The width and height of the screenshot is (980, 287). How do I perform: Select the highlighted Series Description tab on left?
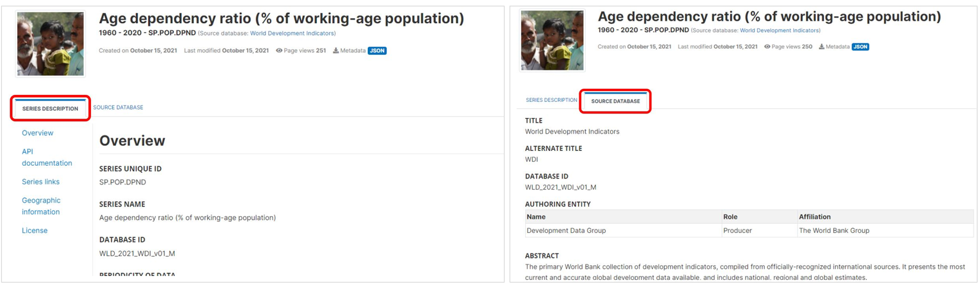[50, 109]
